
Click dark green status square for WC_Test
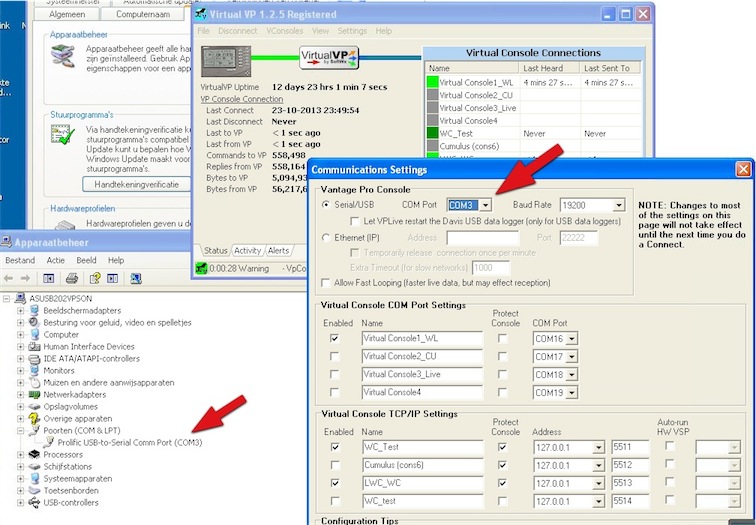click(x=432, y=133)
